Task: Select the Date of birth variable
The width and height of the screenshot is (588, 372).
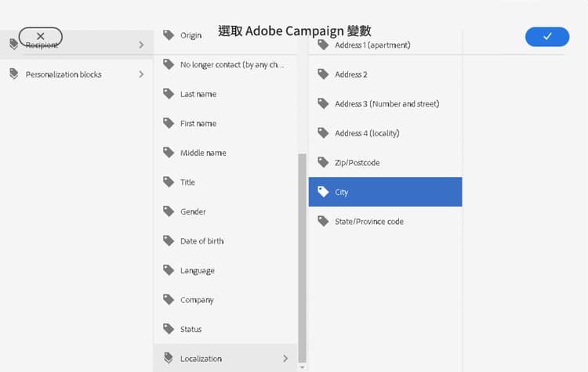Action: pos(226,241)
